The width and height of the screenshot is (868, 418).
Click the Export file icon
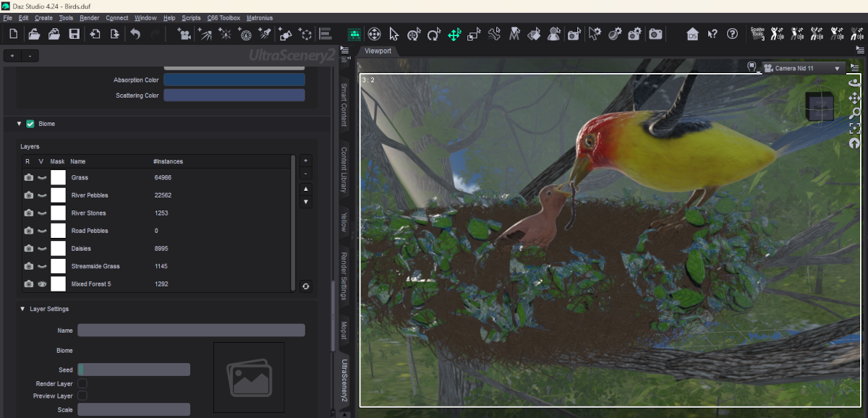114,34
